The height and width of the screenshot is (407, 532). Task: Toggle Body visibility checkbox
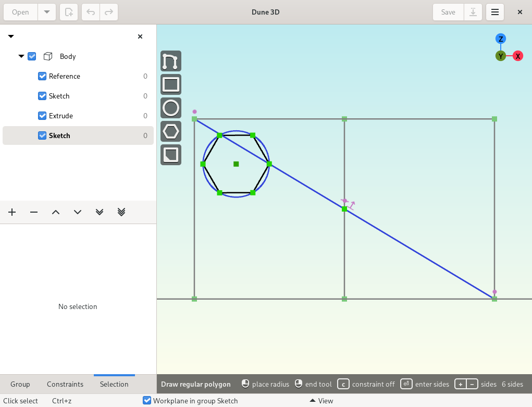point(32,56)
